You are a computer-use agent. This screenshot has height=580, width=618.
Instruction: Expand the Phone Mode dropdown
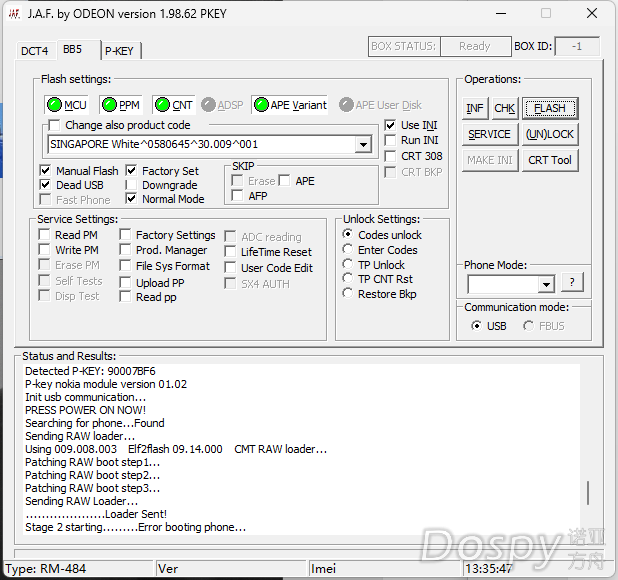pos(546,284)
